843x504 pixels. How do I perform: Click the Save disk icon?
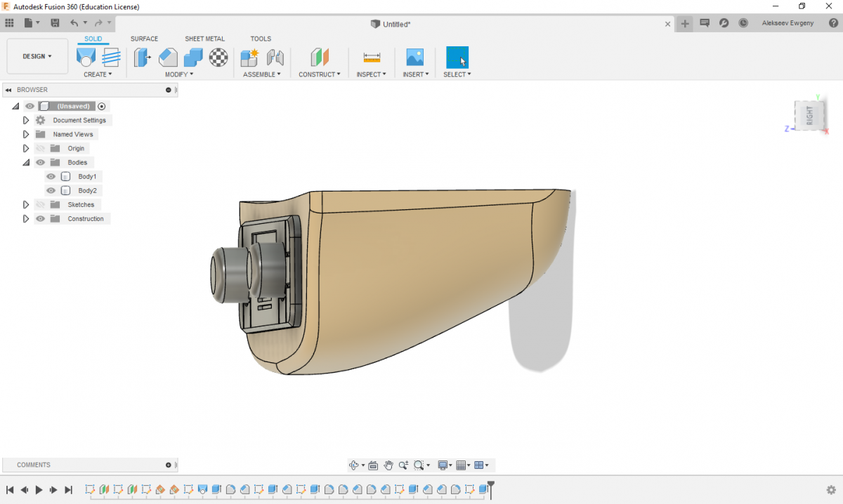[55, 23]
